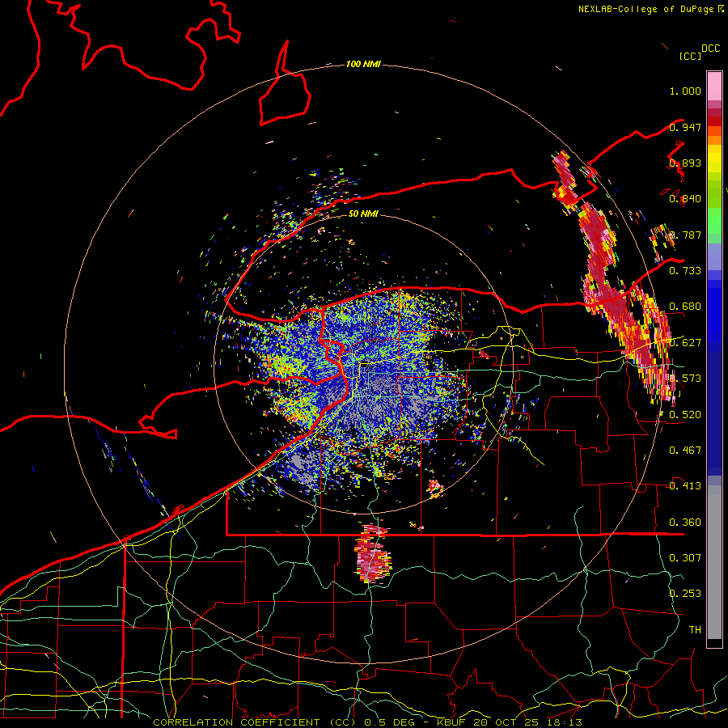Pick the gray segment of the color bar

coord(714,562)
